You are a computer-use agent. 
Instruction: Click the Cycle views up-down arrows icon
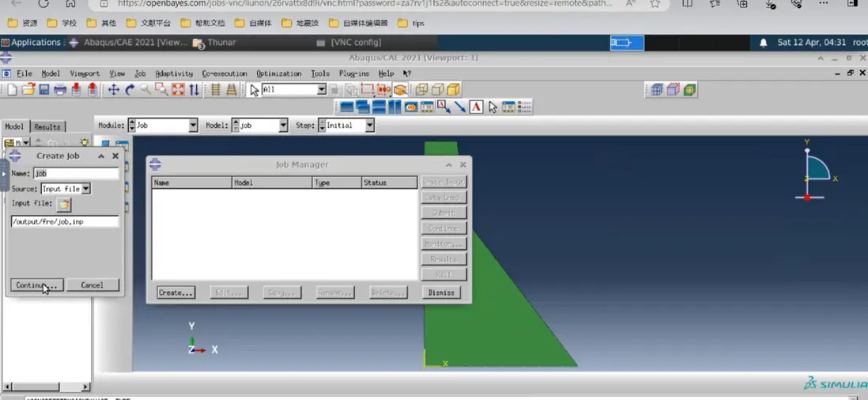[x=194, y=89]
